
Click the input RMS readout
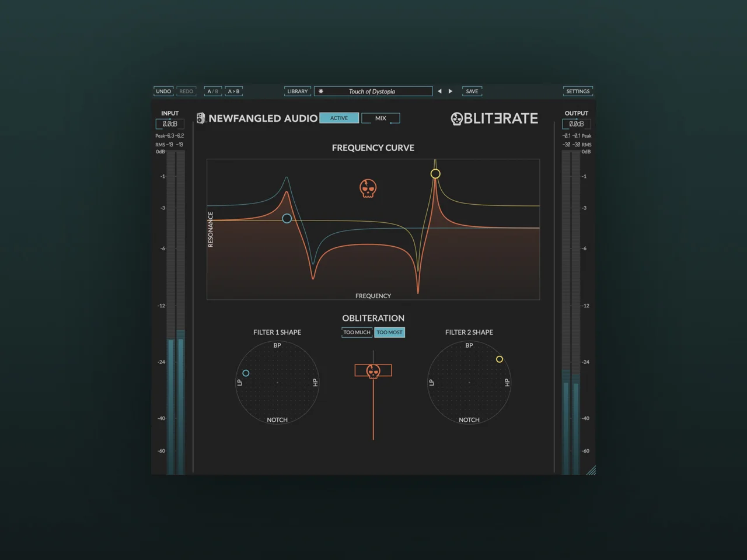[x=170, y=145]
